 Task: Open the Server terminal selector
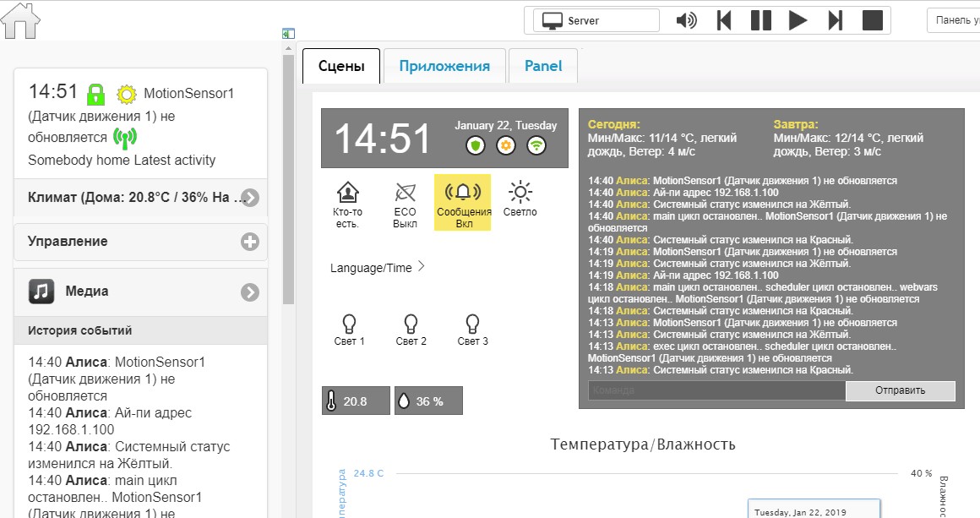coord(596,20)
